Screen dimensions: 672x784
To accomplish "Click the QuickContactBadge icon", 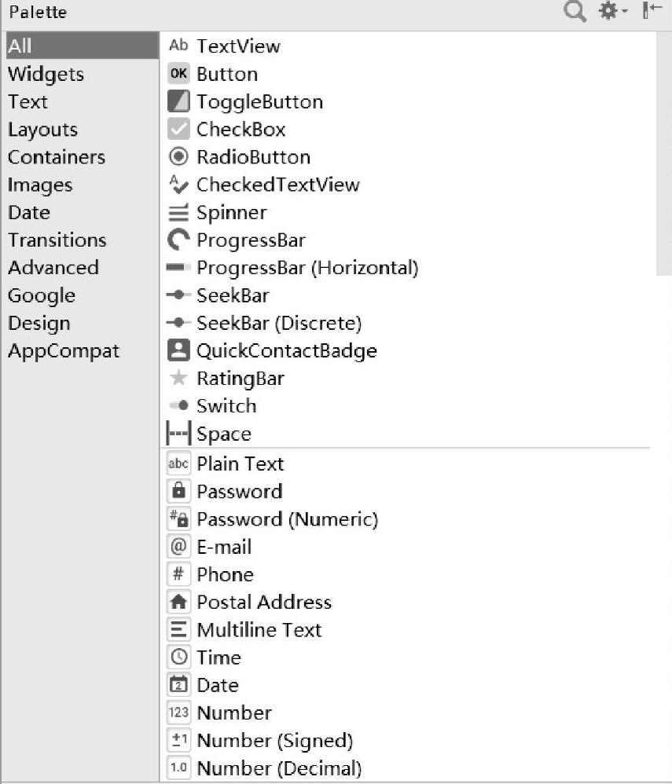I will click(179, 350).
